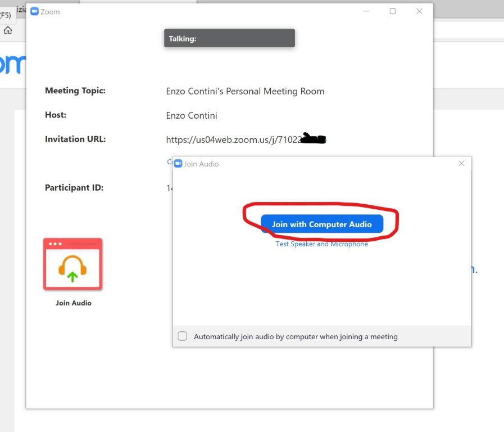The width and height of the screenshot is (504, 432).
Task: Click the Join Audio label under headphones icon
Action: coord(73,303)
